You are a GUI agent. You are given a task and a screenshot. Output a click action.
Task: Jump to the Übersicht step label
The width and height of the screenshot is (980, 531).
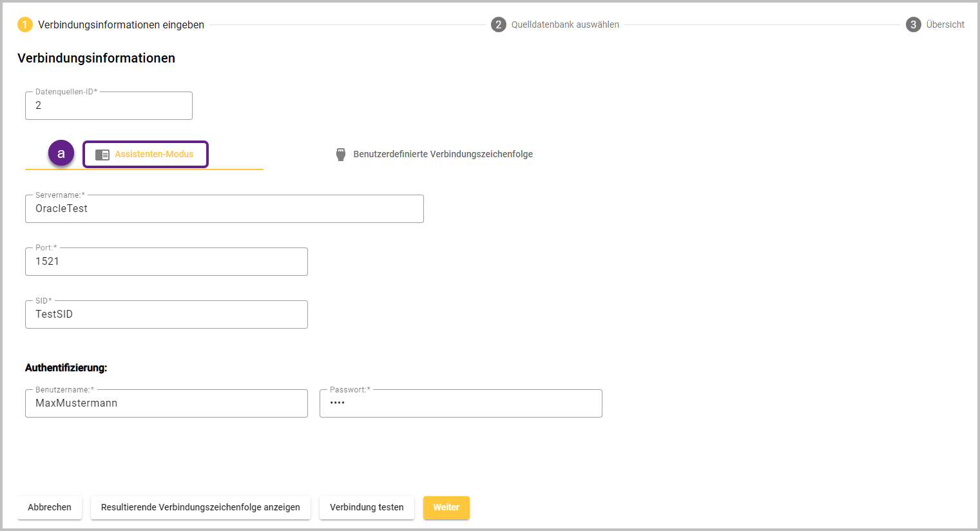(x=945, y=24)
